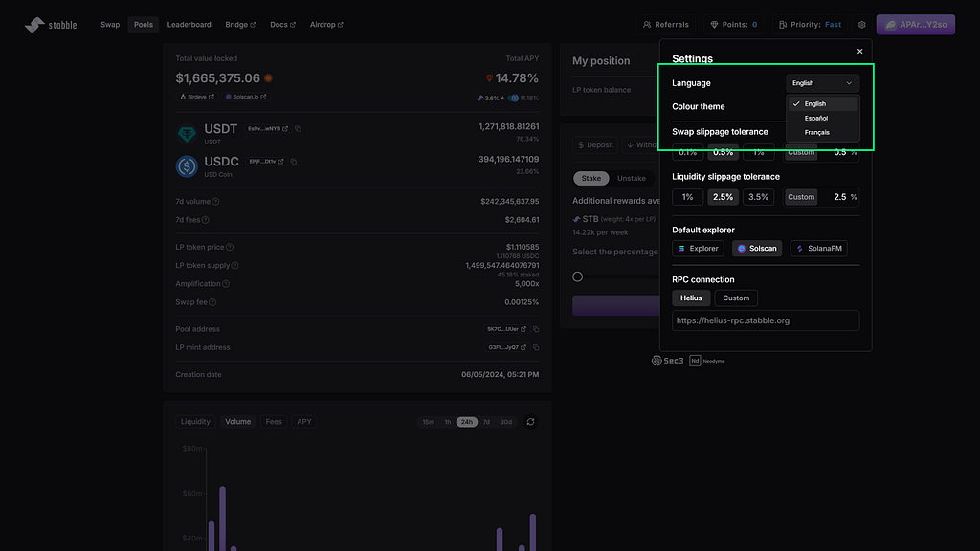
Task: Open the Solscan.io link
Action: tap(246, 97)
